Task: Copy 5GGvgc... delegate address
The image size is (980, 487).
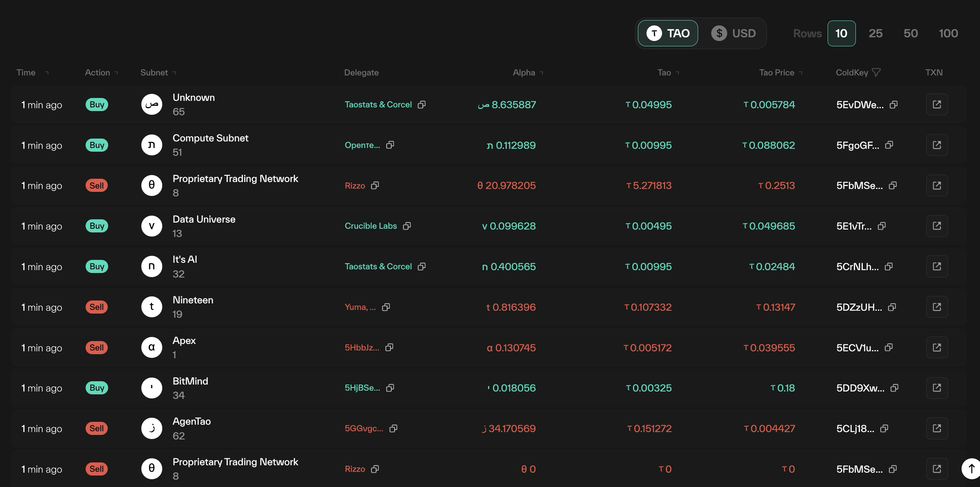Action: (x=393, y=428)
